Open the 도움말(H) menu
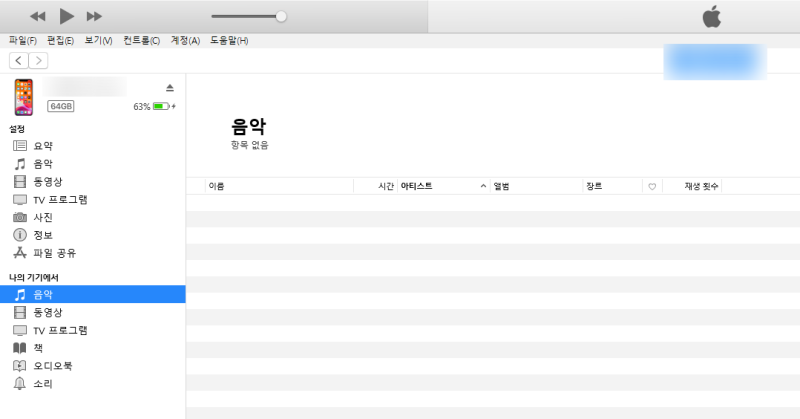The image size is (800, 419). pos(229,40)
